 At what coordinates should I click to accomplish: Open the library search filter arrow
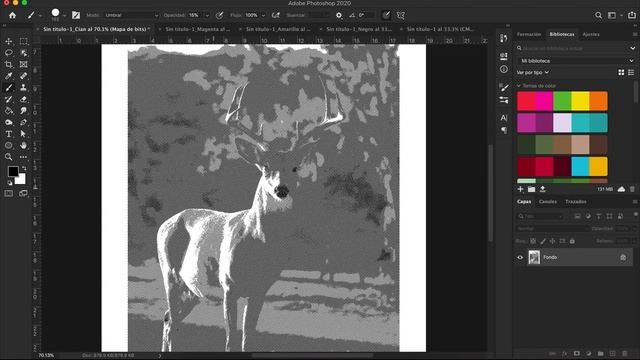pos(632,48)
